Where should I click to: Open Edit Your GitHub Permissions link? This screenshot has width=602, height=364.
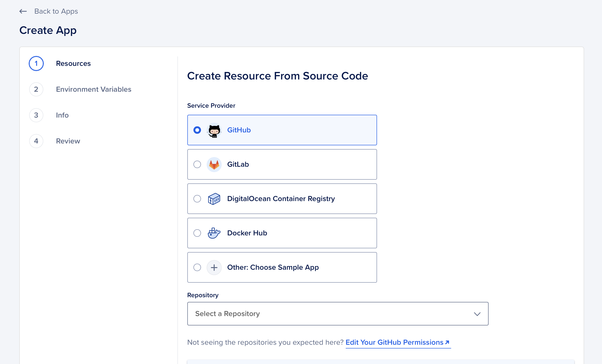click(x=398, y=343)
